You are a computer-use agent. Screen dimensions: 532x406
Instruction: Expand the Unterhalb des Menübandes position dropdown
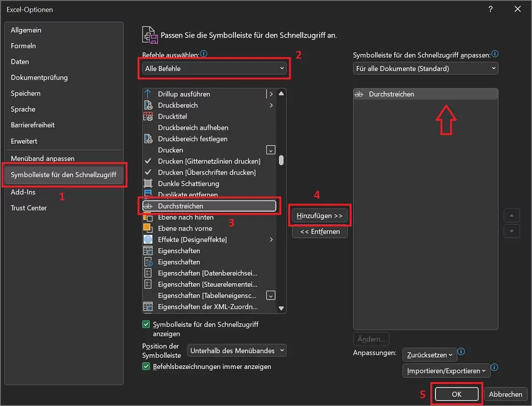237,351
